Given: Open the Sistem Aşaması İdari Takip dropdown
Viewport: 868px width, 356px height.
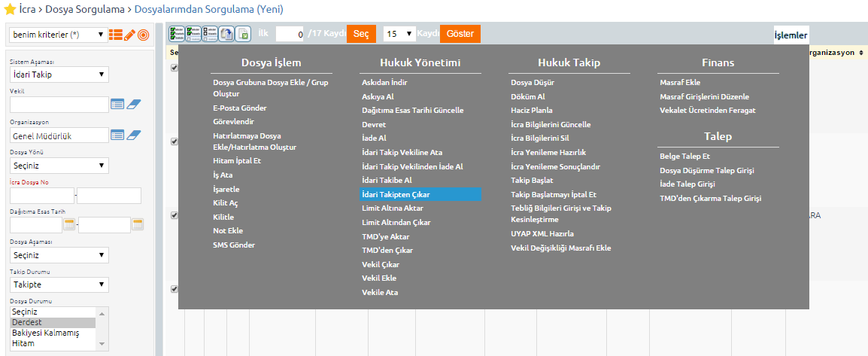Looking at the screenshot, I should pyautogui.click(x=59, y=75).
